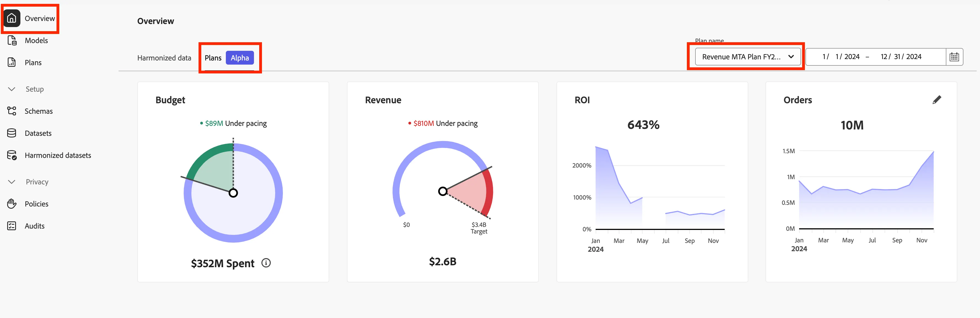The image size is (980, 318).
Task: Click the Plans document icon in sidebar
Action: [x=12, y=62]
